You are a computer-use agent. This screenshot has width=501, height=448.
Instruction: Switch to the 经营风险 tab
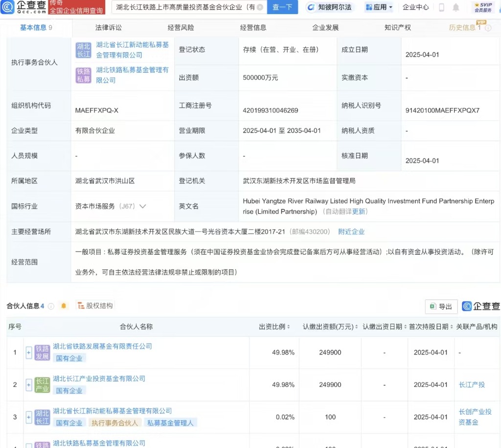tap(181, 28)
